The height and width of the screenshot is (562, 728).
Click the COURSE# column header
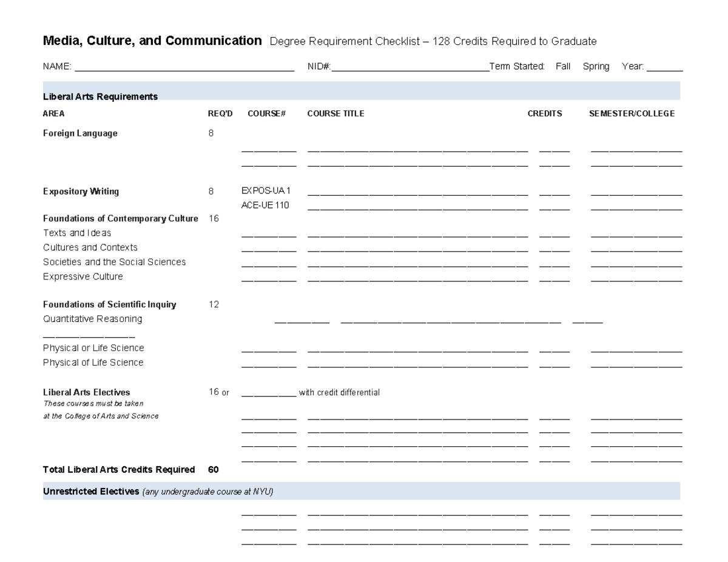click(266, 113)
